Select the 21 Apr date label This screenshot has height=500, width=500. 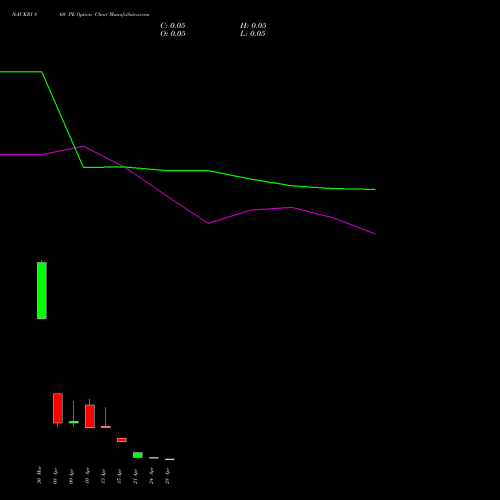pyautogui.click(x=135, y=476)
